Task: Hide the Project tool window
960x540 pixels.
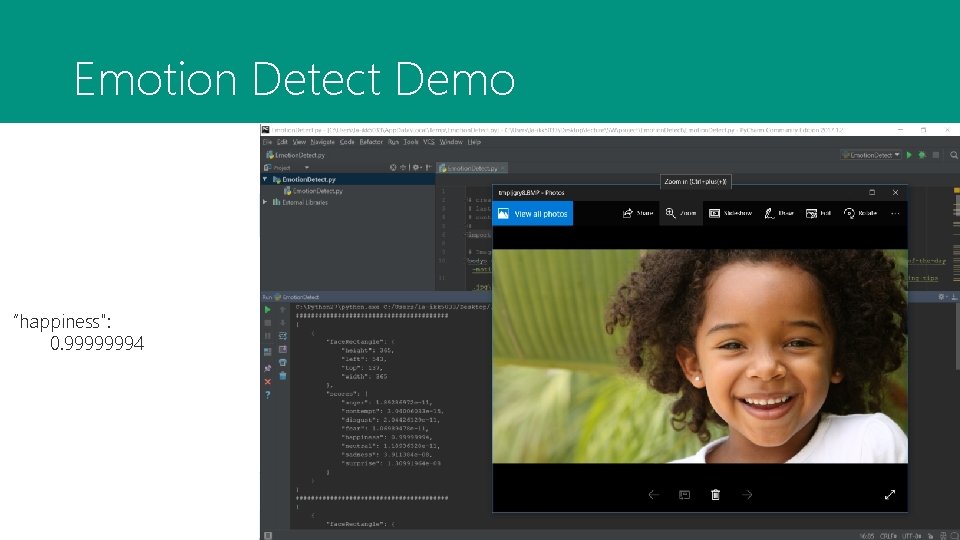Action: click(429, 168)
